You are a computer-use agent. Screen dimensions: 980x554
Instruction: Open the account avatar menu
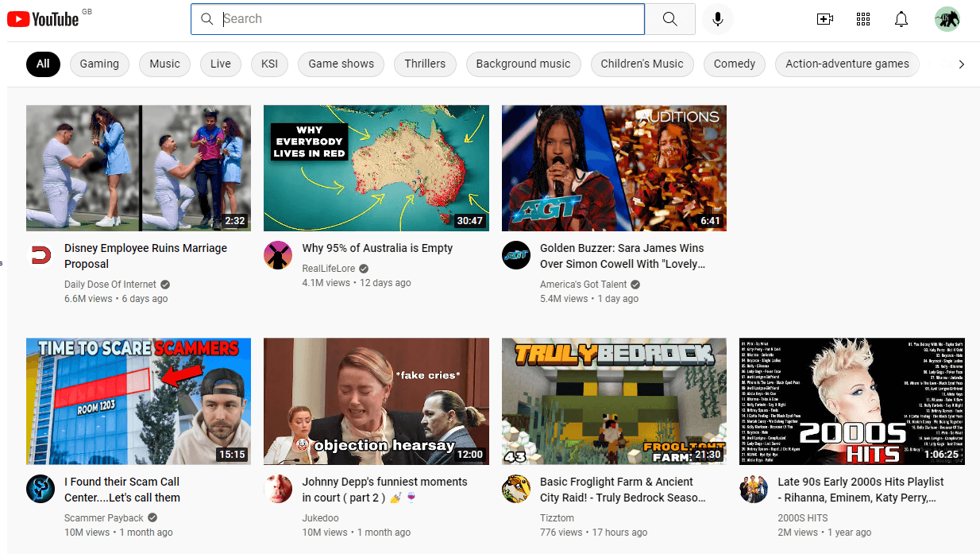pos(947,19)
